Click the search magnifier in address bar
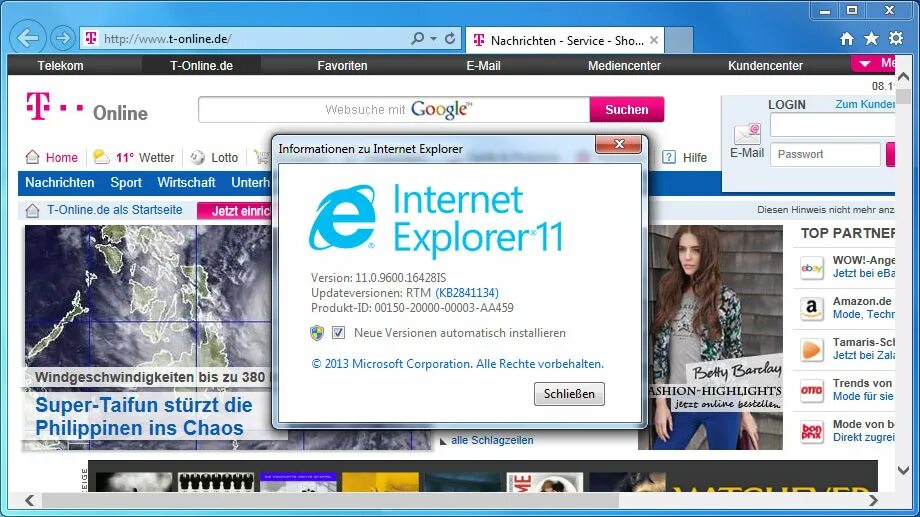920x517 pixels. 417,39
